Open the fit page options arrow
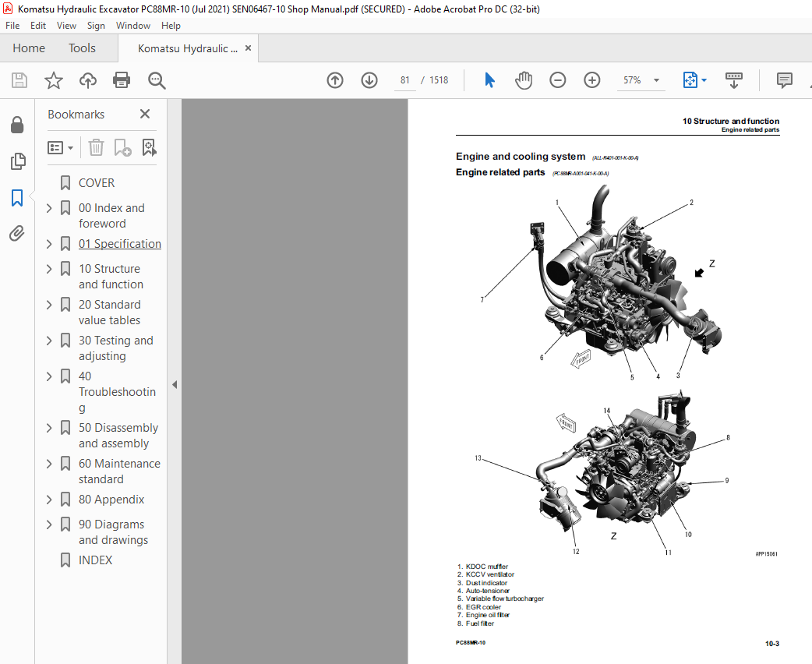812x664 pixels. [x=704, y=80]
